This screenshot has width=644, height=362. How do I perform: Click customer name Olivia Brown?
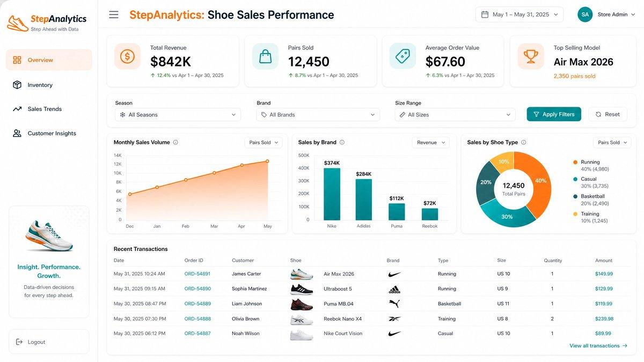pyautogui.click(x=246, y=319)
